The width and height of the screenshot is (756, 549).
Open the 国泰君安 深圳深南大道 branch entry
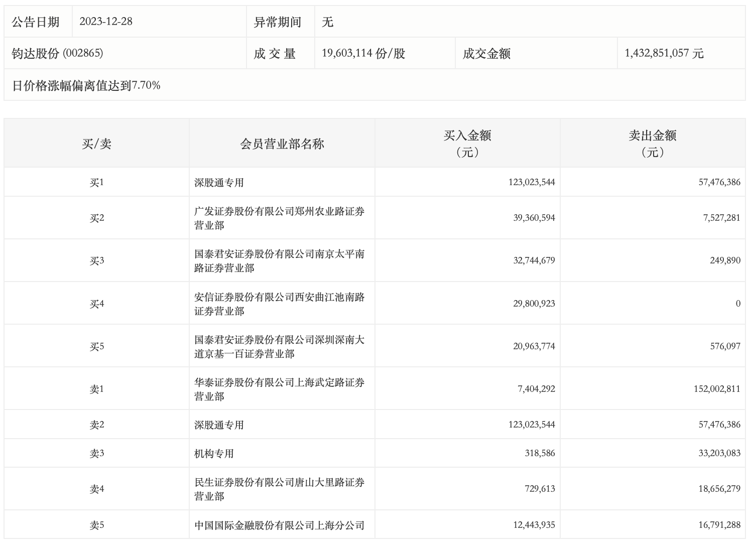click(279, 346)
